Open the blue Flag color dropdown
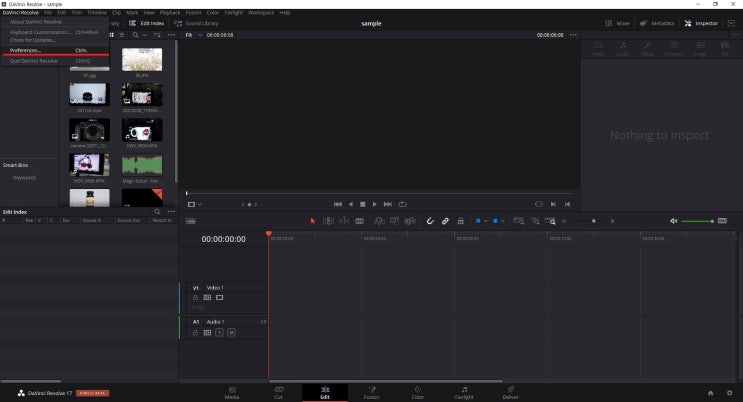Screen dimensions: 743x402 485,221
